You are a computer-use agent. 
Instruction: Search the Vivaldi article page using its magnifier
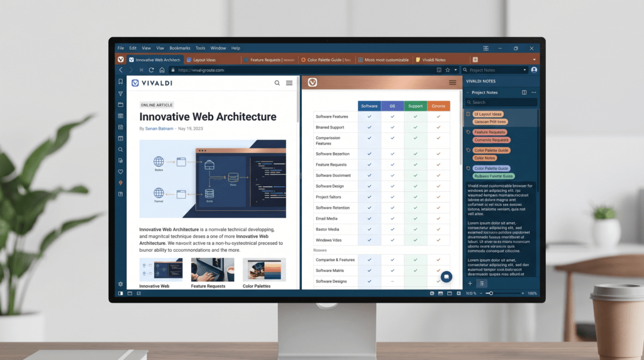(277, 83)
